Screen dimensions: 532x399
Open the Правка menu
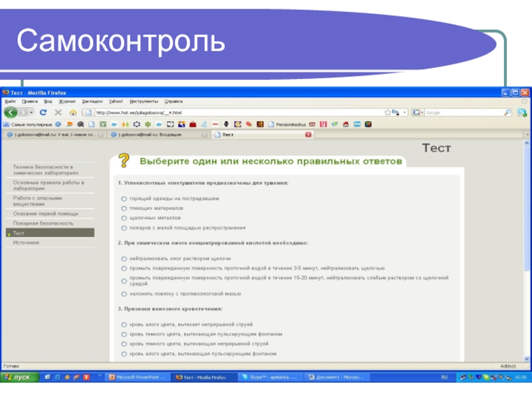[30, 101]
